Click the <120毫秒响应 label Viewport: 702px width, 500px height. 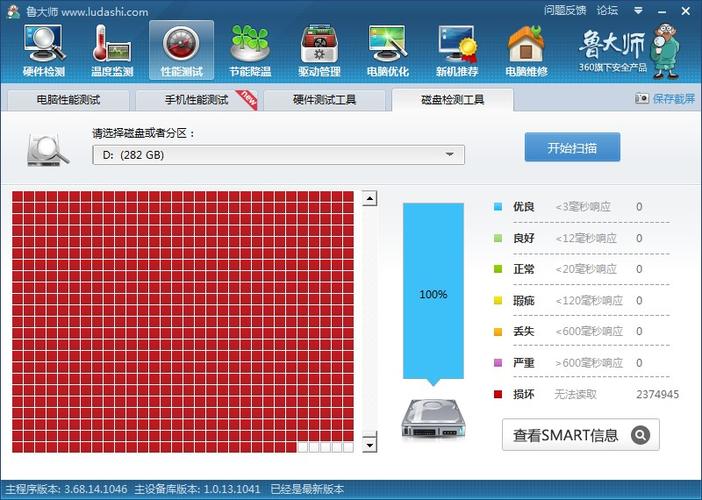tap(589, 300)
